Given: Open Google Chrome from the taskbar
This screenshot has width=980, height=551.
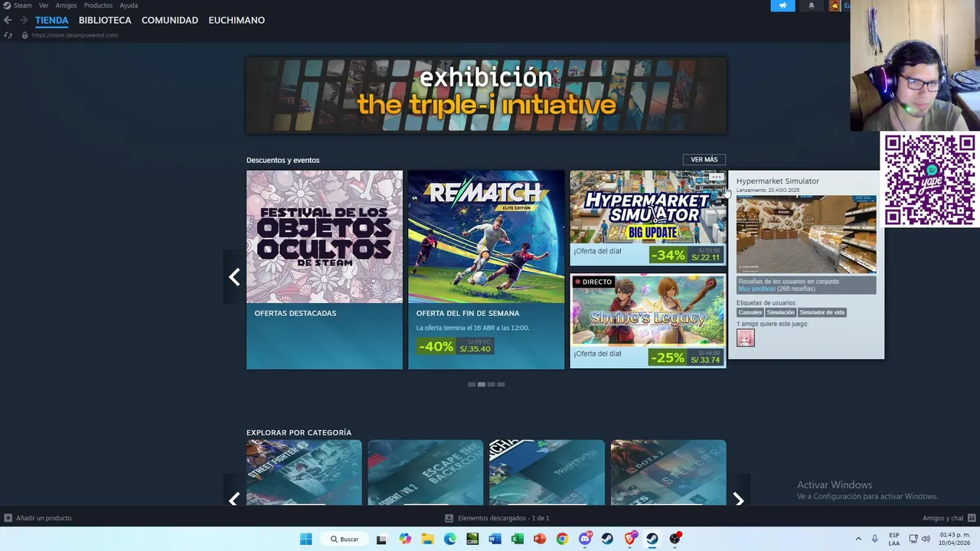Looking at the screenshot, I should point(562,539).
